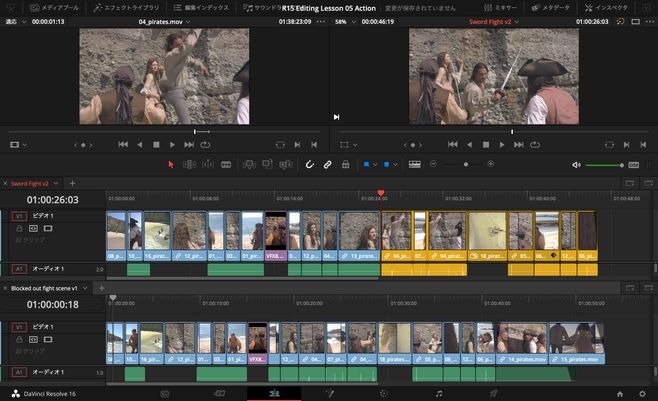Open the Project Manager home icon

[x=620, y=394]
